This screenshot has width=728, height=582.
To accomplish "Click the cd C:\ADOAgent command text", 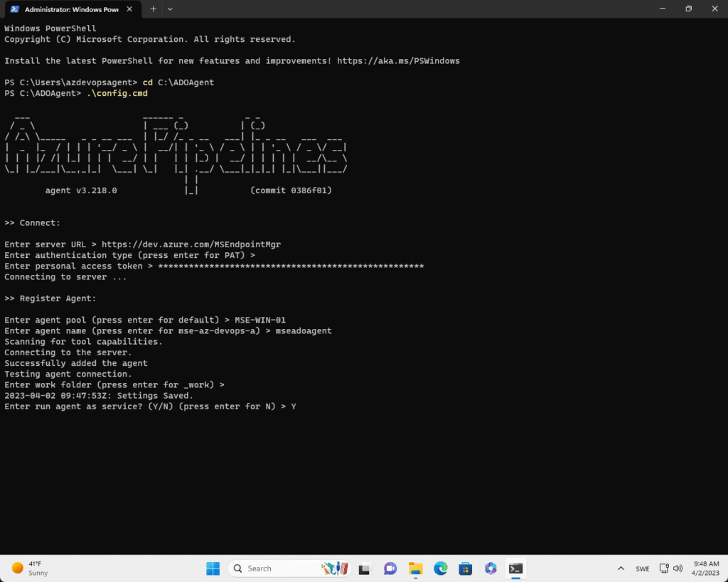I will tap(178, 82).
